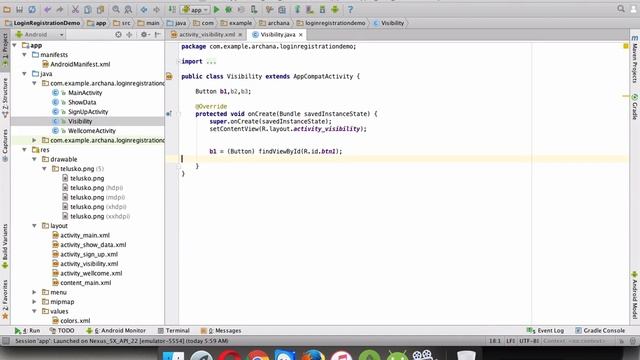640x360 pixels.
Task: Collapse the drawable folder arrow
Action: [35, 159]
